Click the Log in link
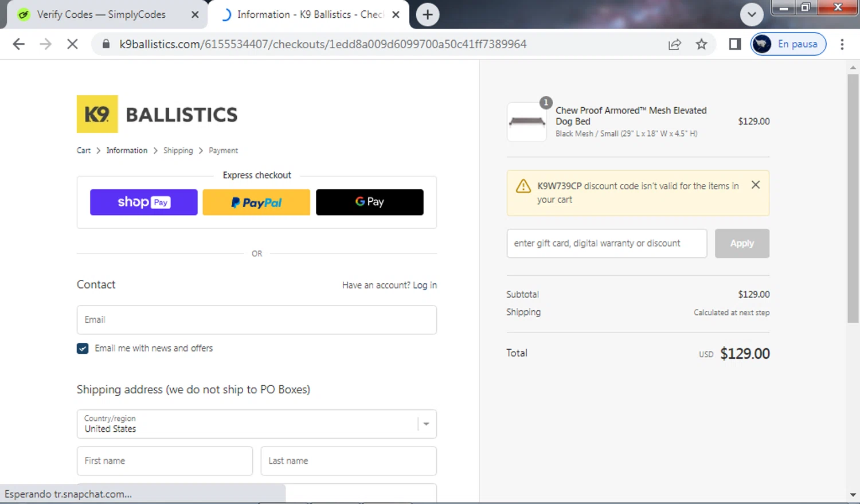860x504 pixels. [x=425, y=285]
